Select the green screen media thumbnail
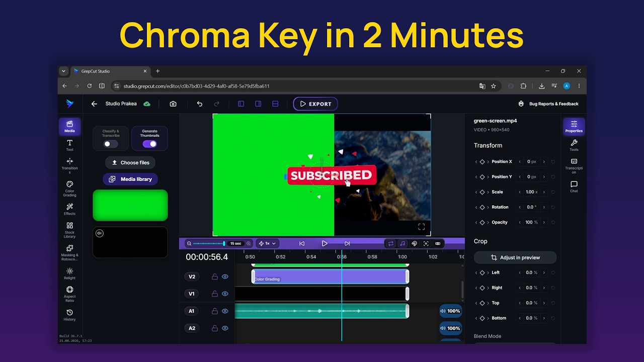This screenshot has height=362, width=644. click(130, 205)
